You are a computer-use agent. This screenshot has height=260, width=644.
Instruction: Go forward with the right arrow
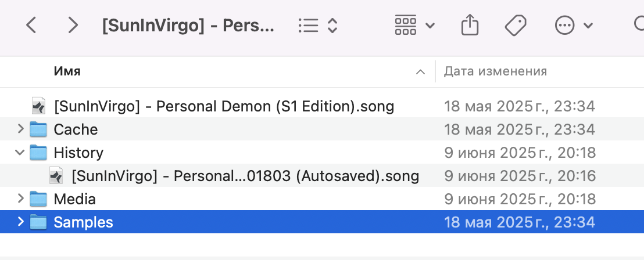tap(73, 26)
